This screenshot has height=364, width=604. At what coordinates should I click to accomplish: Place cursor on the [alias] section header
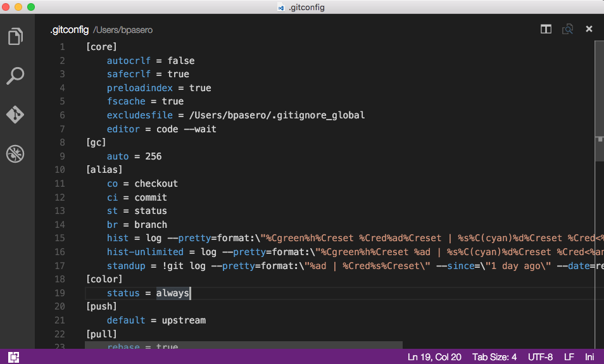point(104,170)
